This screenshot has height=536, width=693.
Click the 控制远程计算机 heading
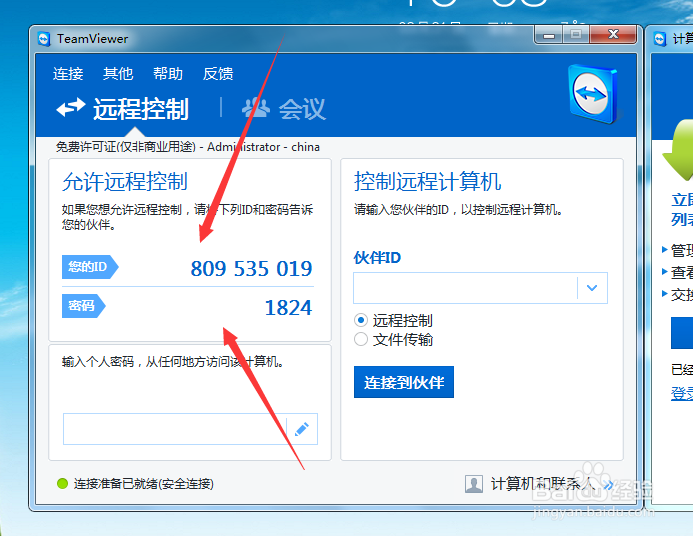pos(428,181)
